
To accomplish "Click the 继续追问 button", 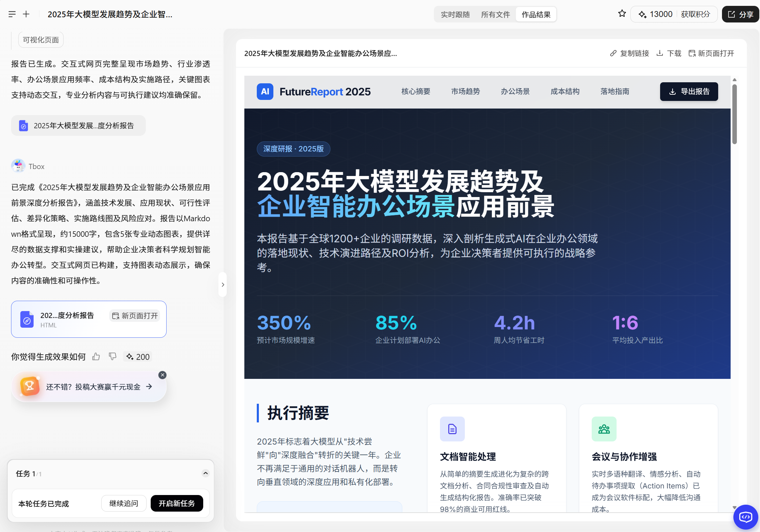I will [123, 503].
